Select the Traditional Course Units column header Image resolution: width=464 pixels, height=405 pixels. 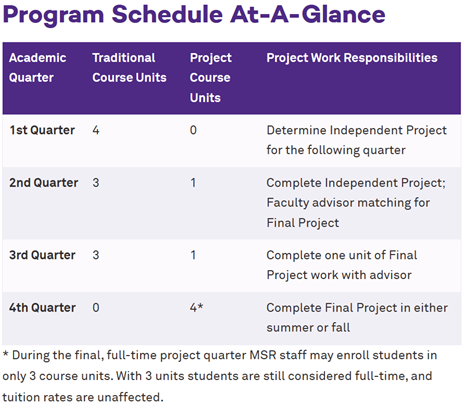[x=129, y=68]
